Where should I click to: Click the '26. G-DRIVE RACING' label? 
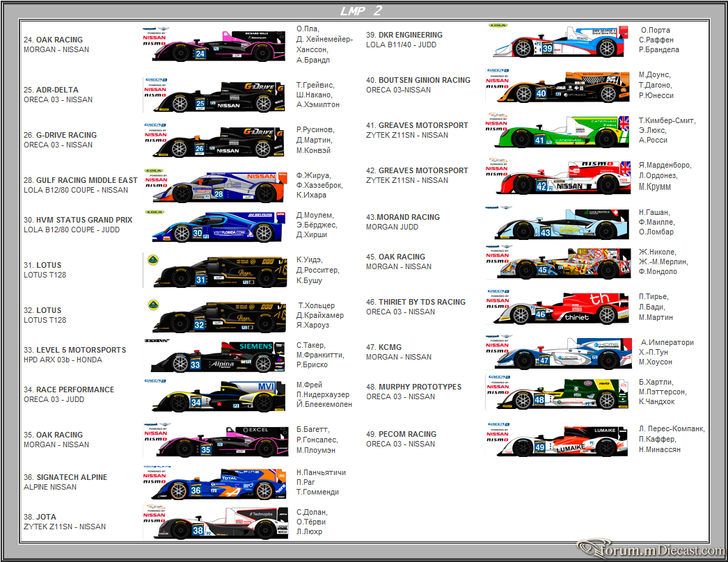(61, 135)
